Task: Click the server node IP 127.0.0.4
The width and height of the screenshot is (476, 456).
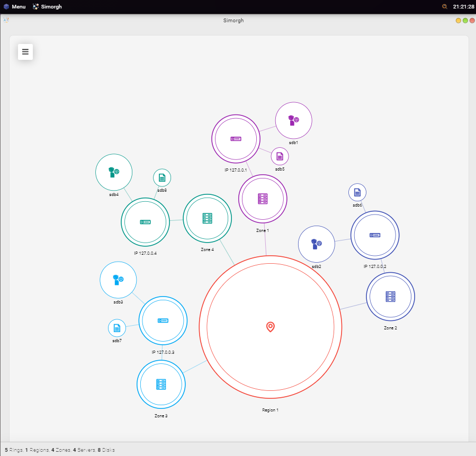Action: pyautogui.click(x=145, y=222)
